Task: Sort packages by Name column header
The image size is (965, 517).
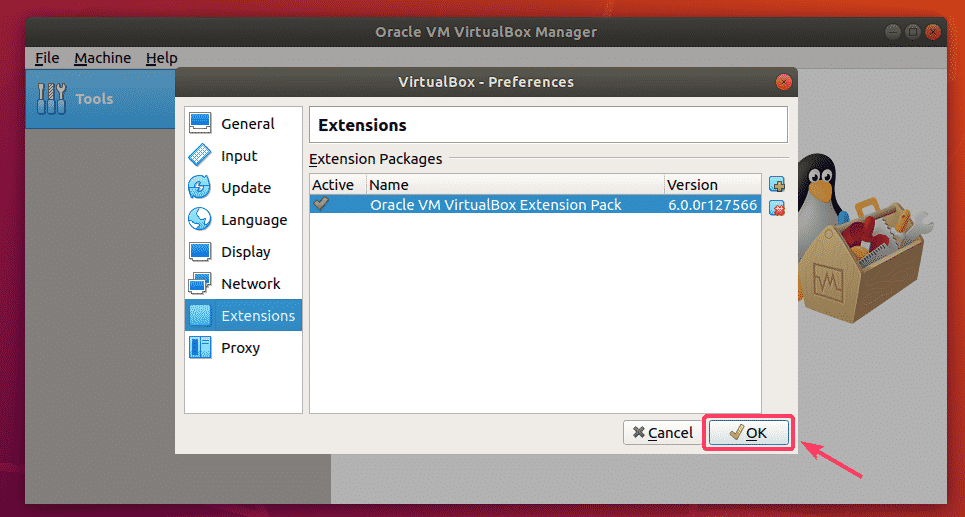Action: pyautogui.click(x=515, y=185)
